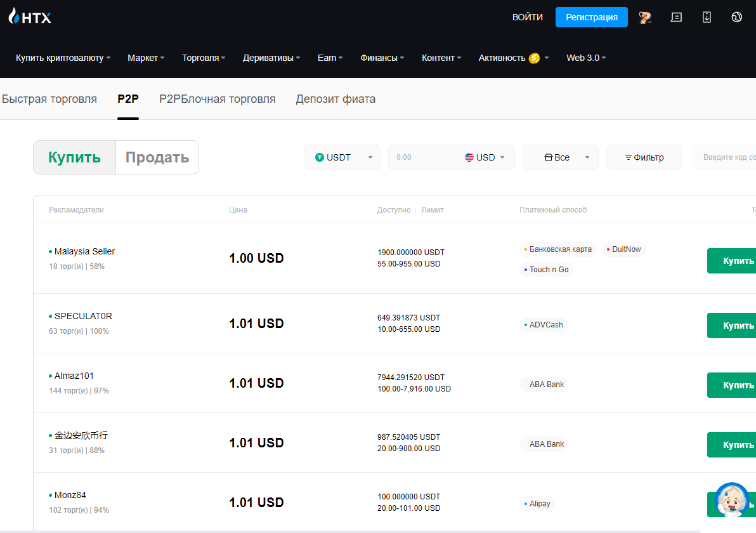Click the gold coin badge next to Активность
Viewport: 756px width, 533px height.
(534, 58)
